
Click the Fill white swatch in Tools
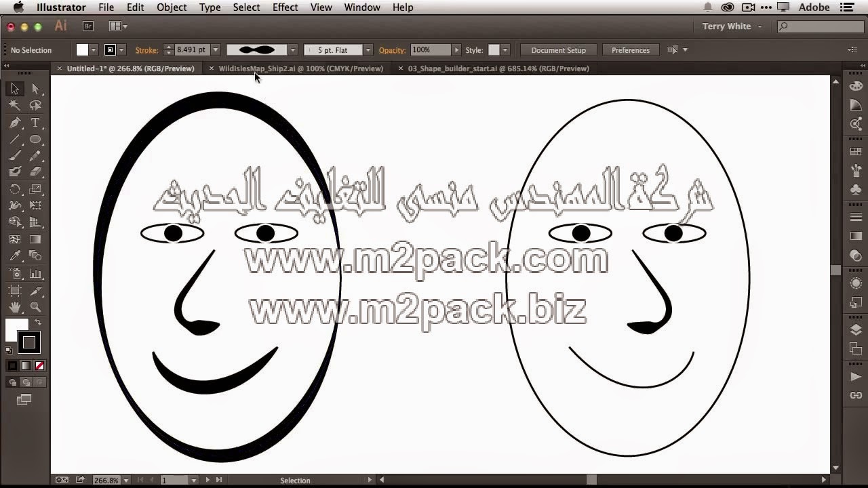coord(15,329)
